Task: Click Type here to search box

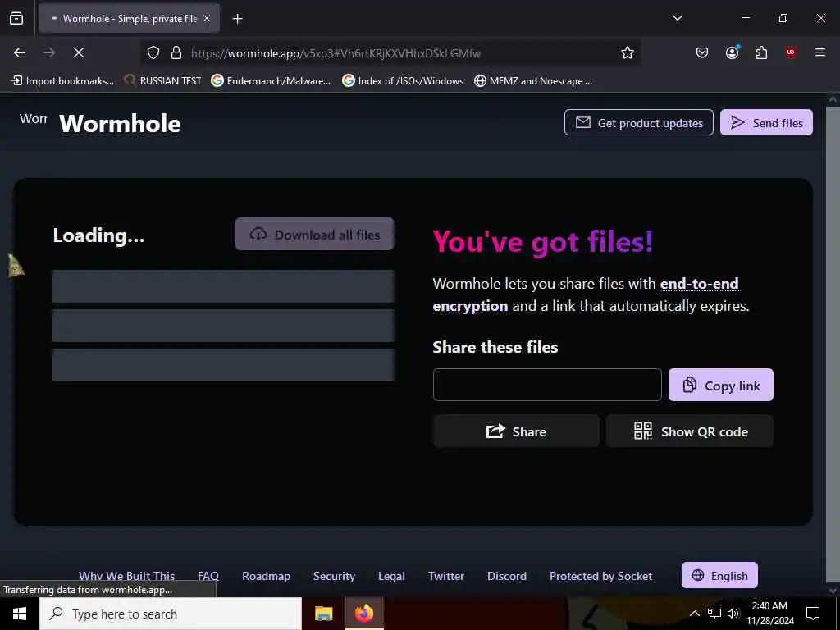Action: [171, 614]
